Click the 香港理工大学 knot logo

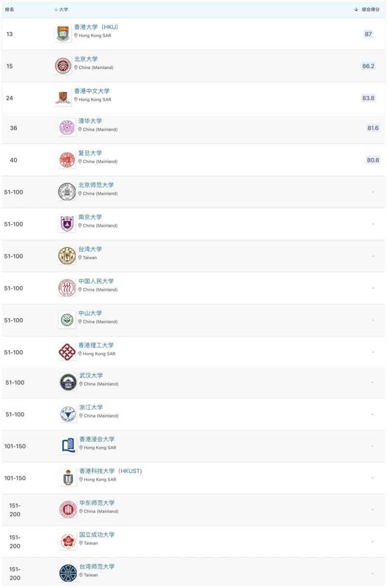pyautogui.click(x=67, y=352)
